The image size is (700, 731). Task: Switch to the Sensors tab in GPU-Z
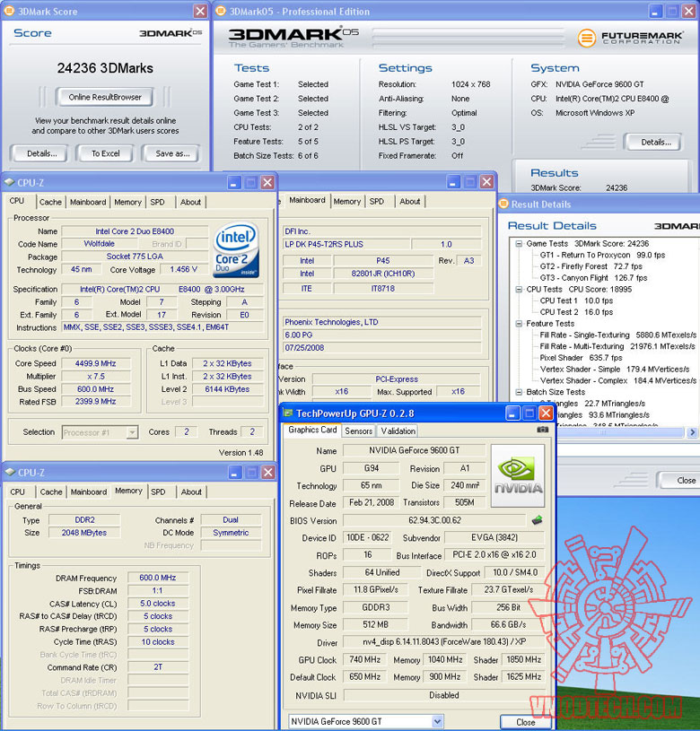tap(358, 431)
